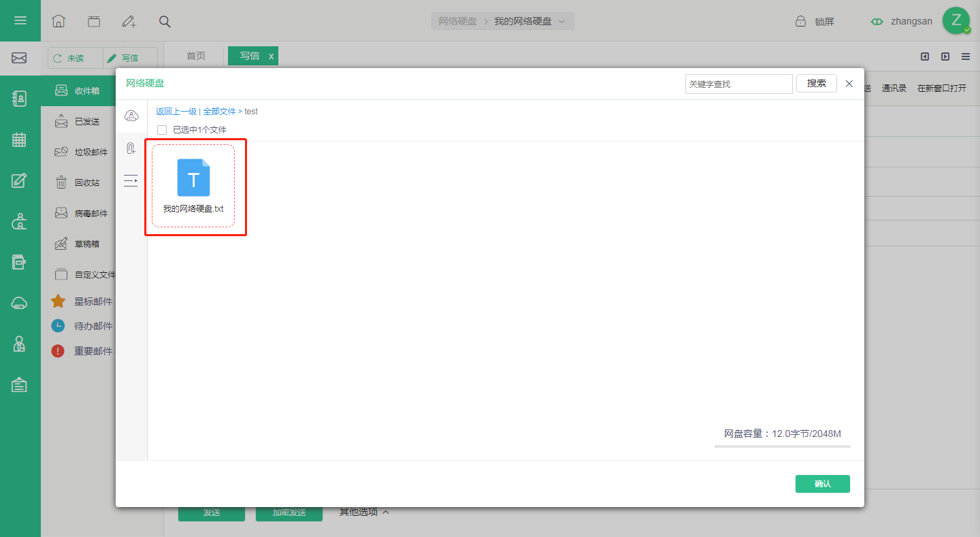The image size is (980, 537).
Task: Select the 我的网络硬盘.txt file thumbnail
Action: [193, 185]
